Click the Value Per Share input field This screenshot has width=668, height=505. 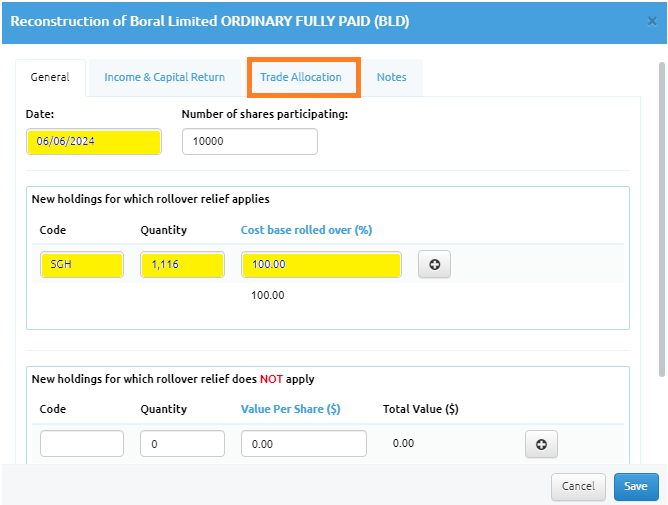click(303, 444)
